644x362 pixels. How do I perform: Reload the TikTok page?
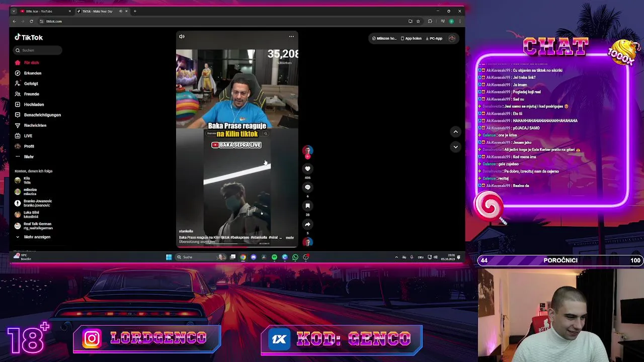point(31,21)
